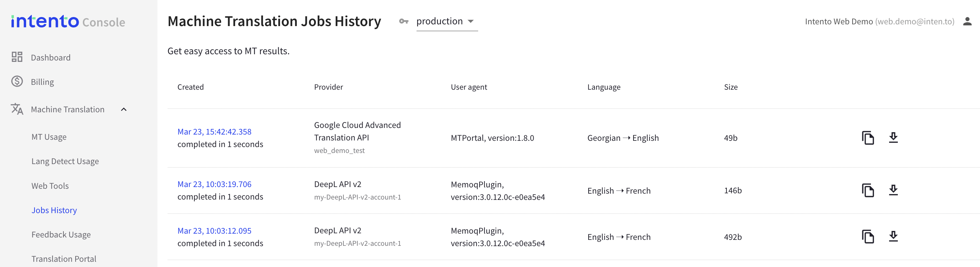Click the Billing dollar icon
The height and width of the screenshot is (267, 980).
(x=17, y=81)
